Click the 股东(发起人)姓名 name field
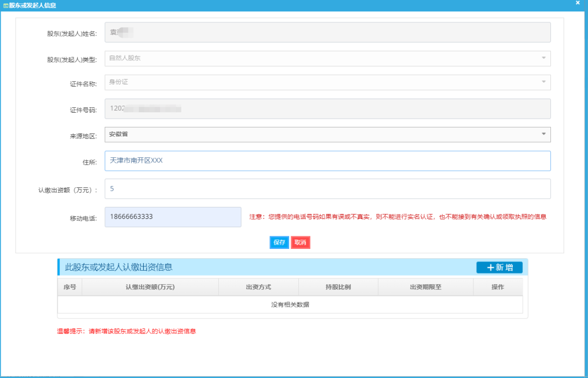588x378 pixels. tap(327, 32)
